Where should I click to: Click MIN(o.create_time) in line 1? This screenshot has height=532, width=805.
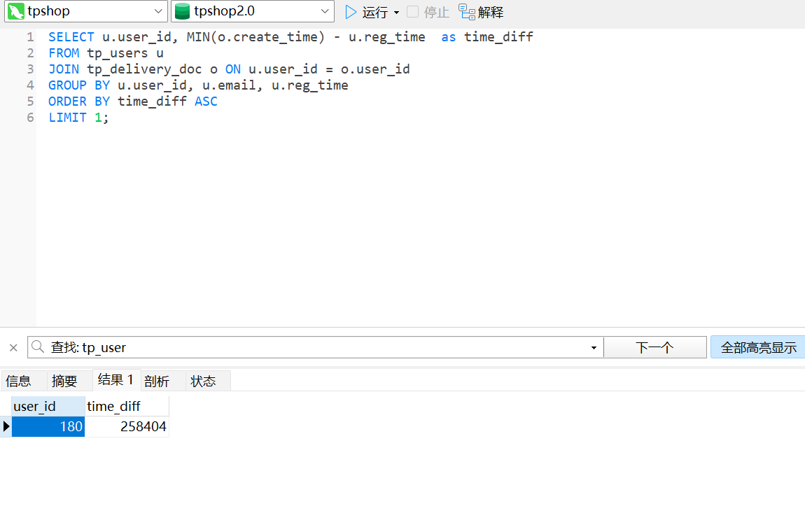coord(255,37)
